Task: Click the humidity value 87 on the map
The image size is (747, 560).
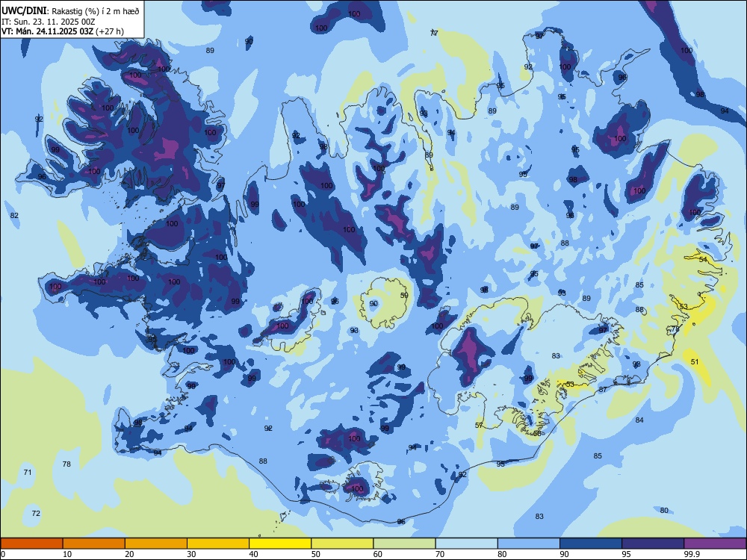Action: (603, 390)
